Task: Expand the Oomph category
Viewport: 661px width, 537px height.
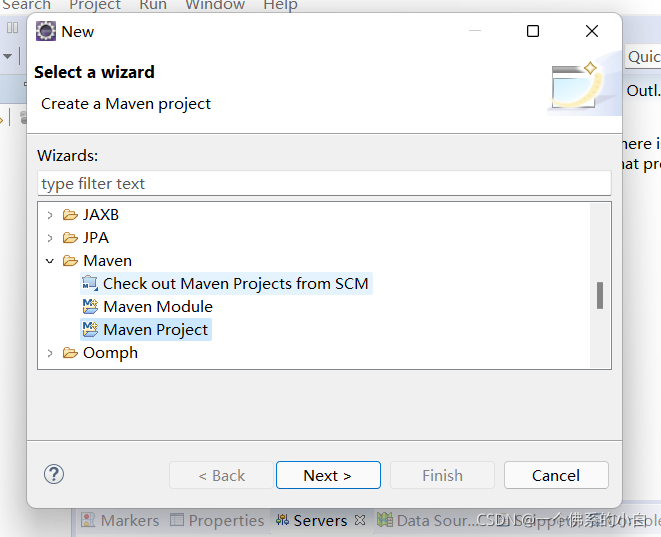Action: pos(50,353)
